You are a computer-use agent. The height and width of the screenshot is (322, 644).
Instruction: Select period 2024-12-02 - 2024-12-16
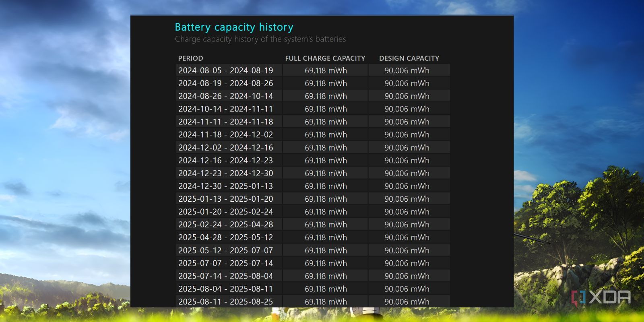click(226, 148)
